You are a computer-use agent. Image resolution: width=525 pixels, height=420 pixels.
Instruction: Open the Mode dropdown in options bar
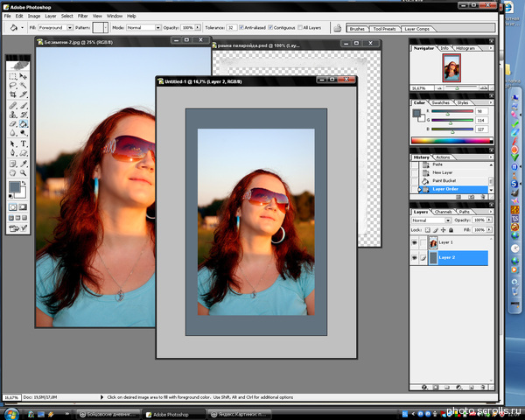coord(157,27)
